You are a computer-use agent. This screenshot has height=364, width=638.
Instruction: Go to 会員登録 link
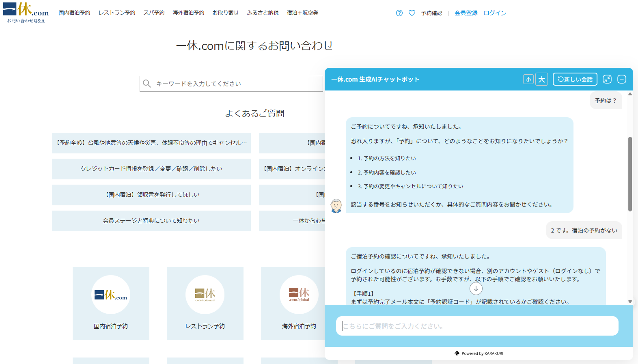[466, 13]
